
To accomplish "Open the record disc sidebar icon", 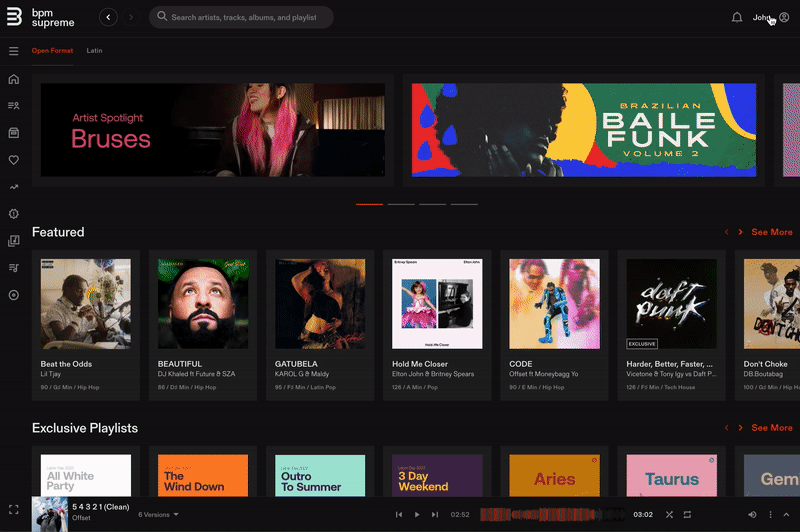I will pos(14,295).
